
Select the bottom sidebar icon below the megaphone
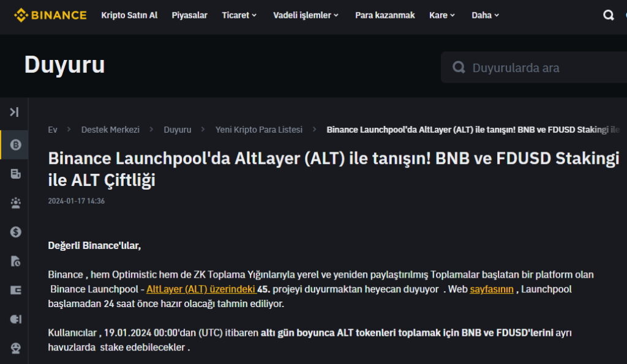(15, 348)
